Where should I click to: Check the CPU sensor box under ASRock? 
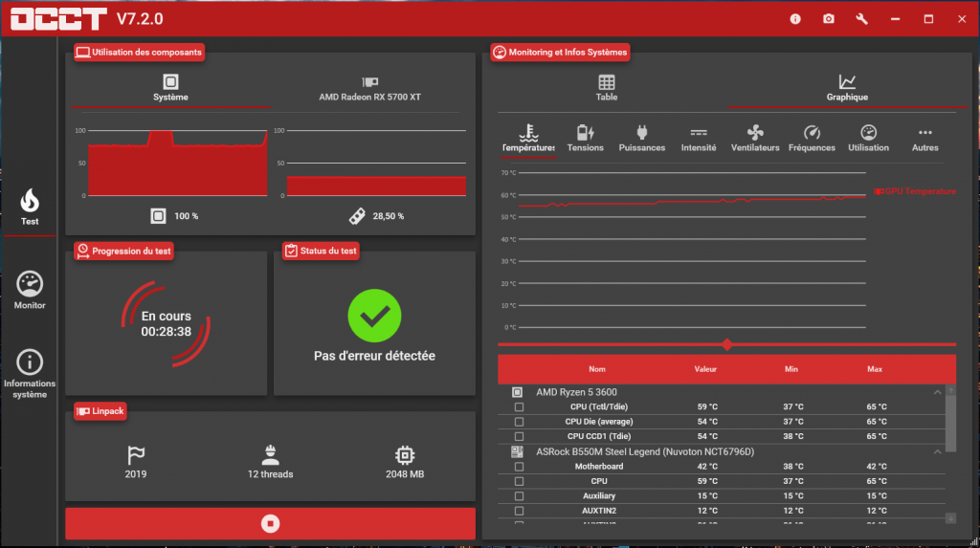(x=519, y=481)
